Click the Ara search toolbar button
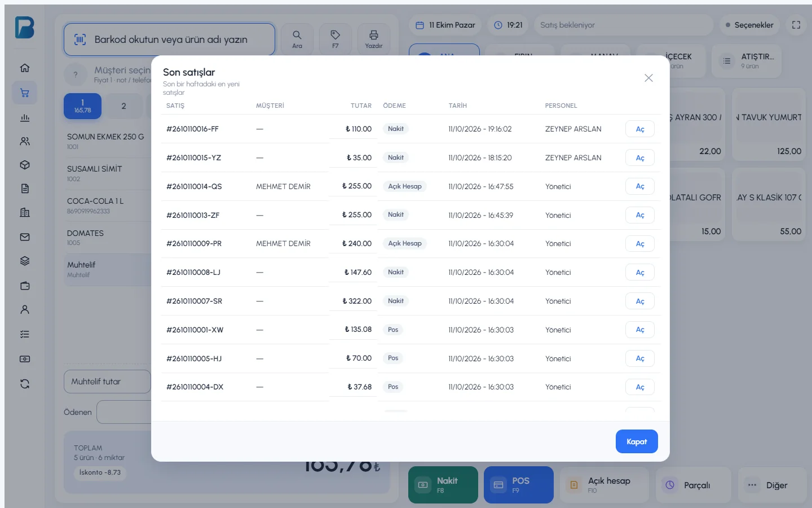The image size is (812, 508). tap(297, 40)
